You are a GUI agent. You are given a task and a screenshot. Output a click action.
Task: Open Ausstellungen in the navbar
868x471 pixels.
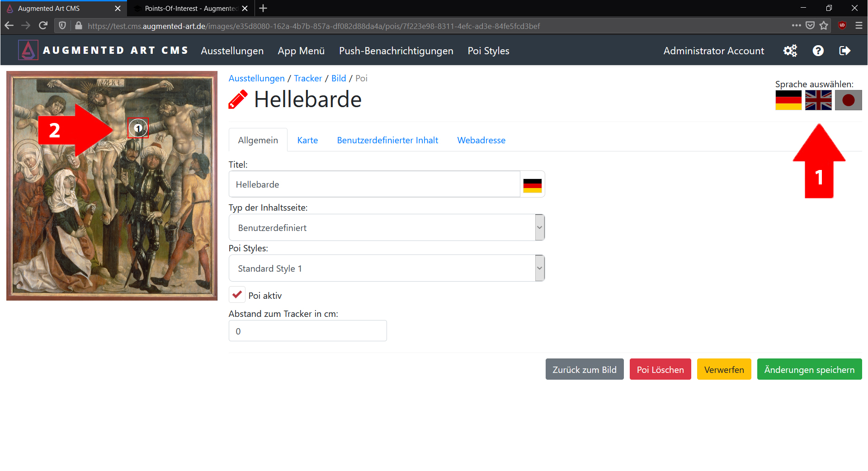232,51
